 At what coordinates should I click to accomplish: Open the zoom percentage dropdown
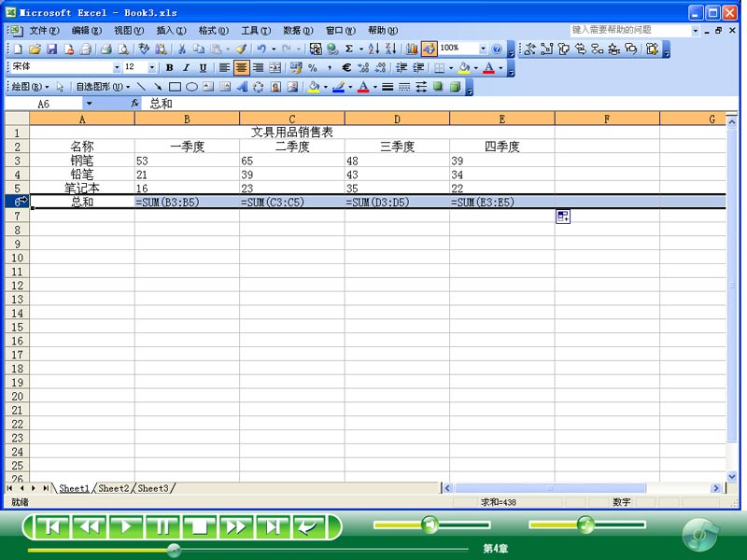(x=483, y=49)
